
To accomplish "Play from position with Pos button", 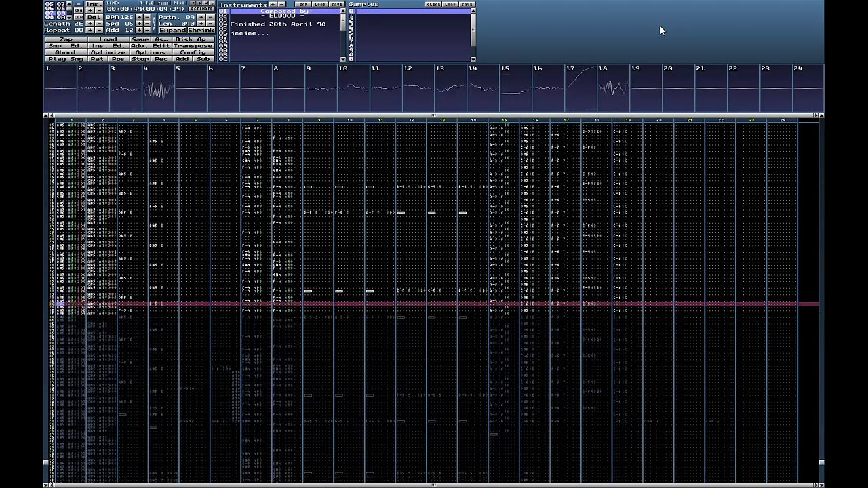I will pyautogui.click(x=119, y=59).
